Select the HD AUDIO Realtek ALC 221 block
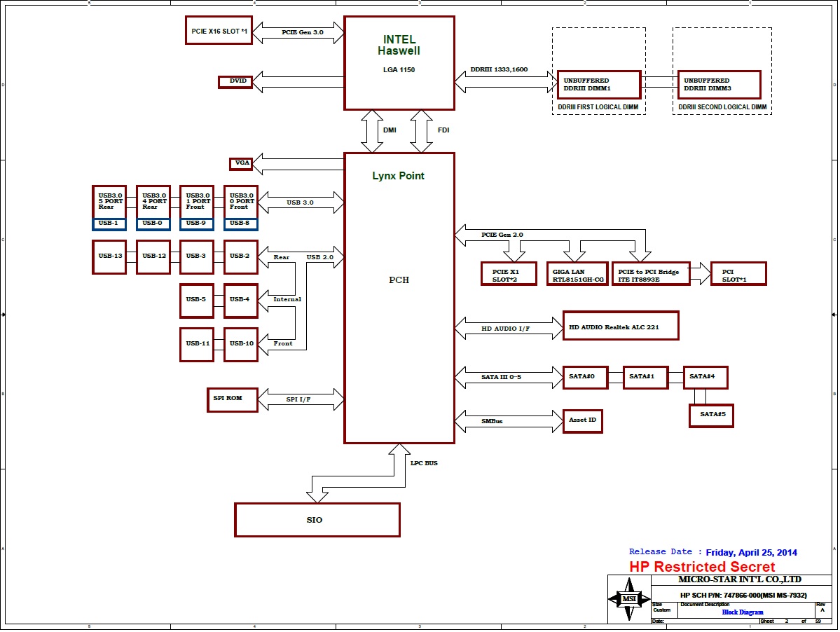The image size is (840, 632). [x=620, y=325]
